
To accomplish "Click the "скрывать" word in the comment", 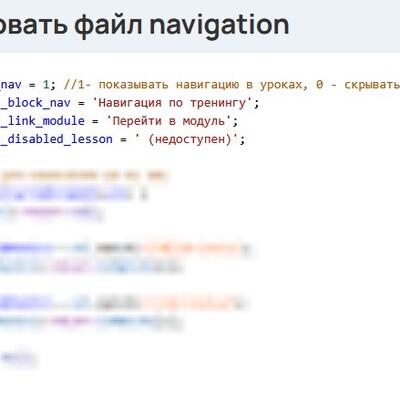I will tap(372, 85).
